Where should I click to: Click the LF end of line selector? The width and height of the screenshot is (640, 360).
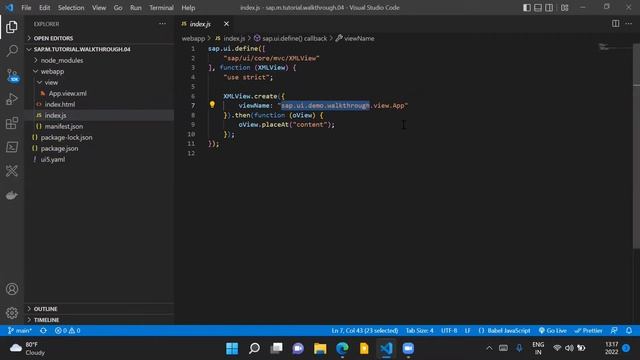[467, 330]
